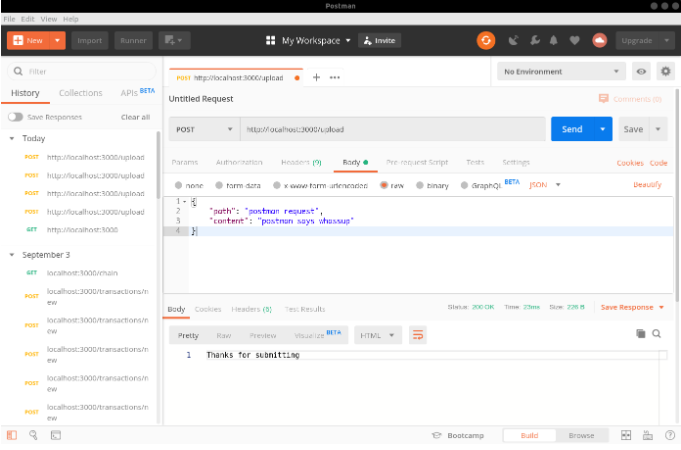Screen dimensions: 681x450
Task: Open the Help menu
Action: pyautogui.click(x=70, y=19)
